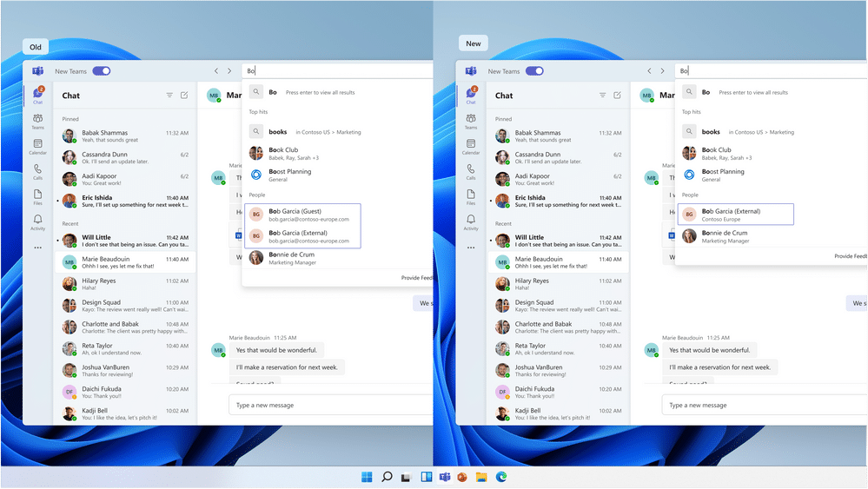Open the Babak Shammas chat in the Old window
Screen dimensions: 868x489
coord(125,136)
